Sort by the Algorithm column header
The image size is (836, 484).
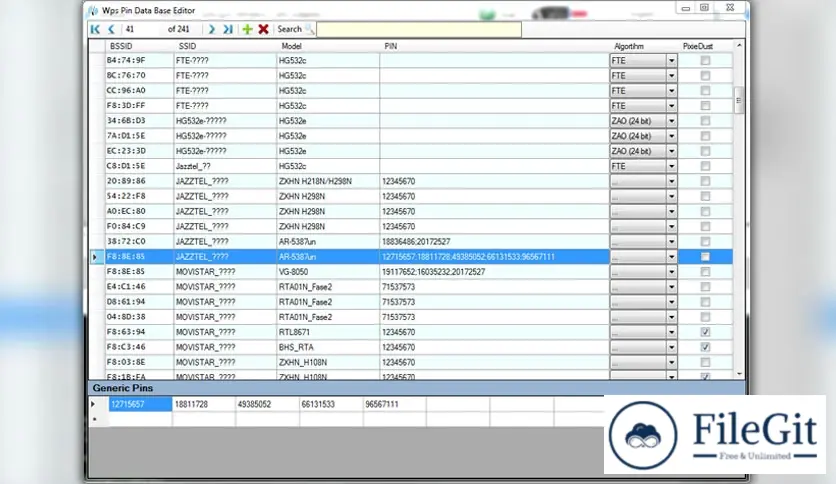(629, 46)
